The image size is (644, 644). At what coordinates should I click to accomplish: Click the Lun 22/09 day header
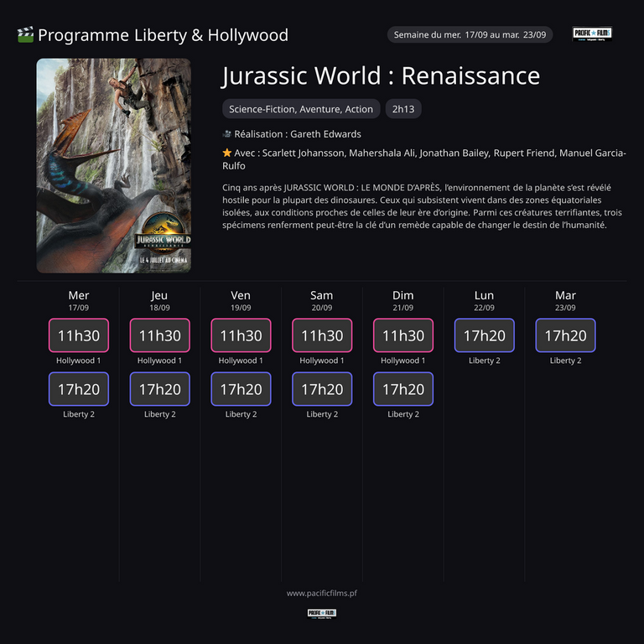[x=484, y=300]
